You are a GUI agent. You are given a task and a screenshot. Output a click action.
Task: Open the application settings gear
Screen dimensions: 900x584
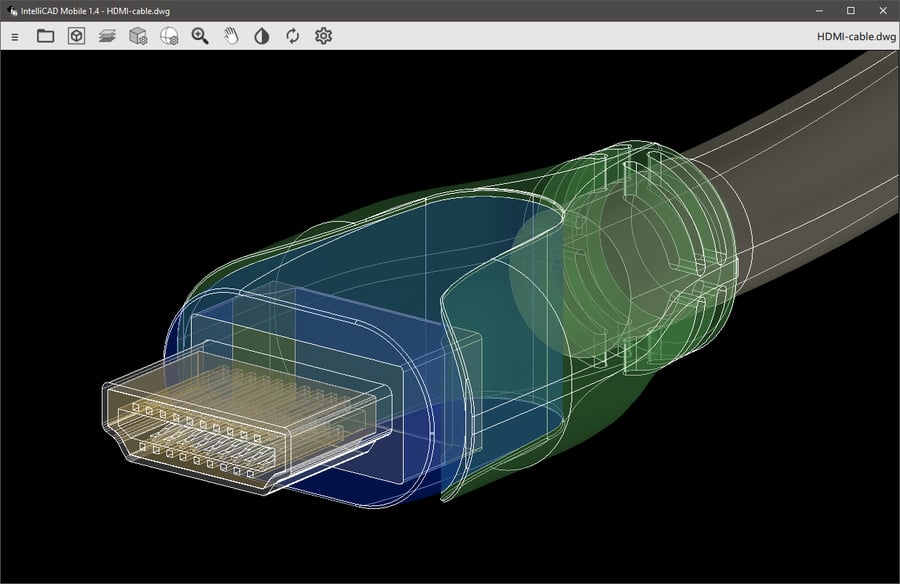point(322,37)
